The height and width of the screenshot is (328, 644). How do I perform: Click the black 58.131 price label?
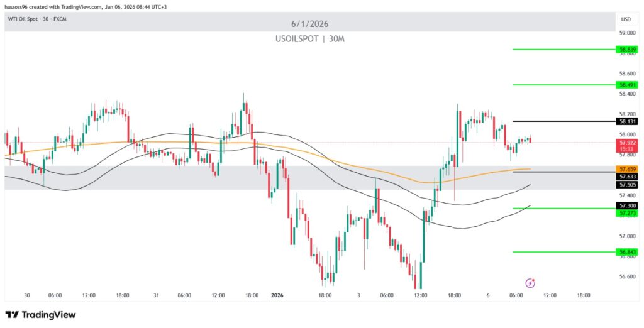point(628,121)
